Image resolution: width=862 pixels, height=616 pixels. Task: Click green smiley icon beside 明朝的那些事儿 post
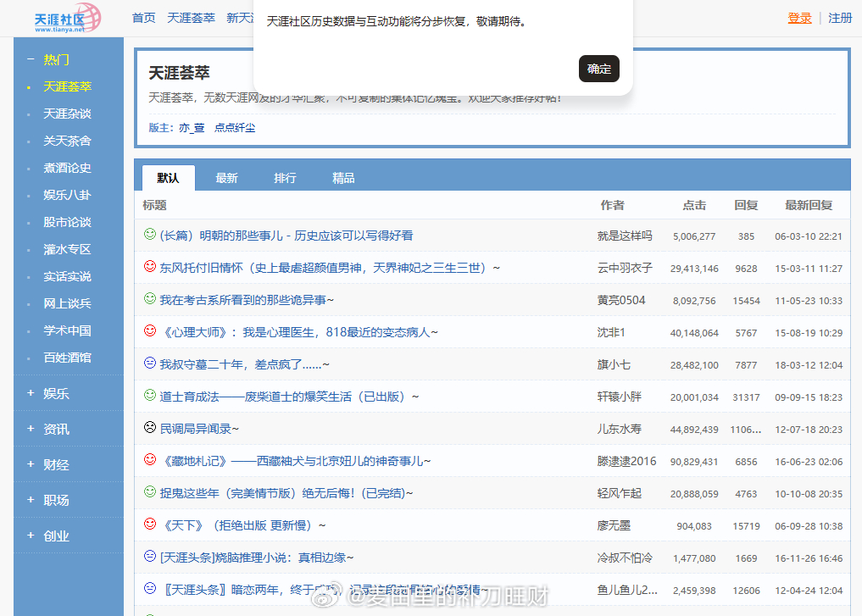(x=150, y=234)
